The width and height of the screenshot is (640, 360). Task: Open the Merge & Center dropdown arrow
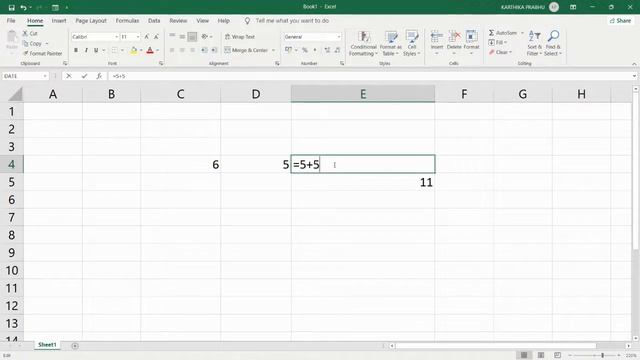[273, 50]
